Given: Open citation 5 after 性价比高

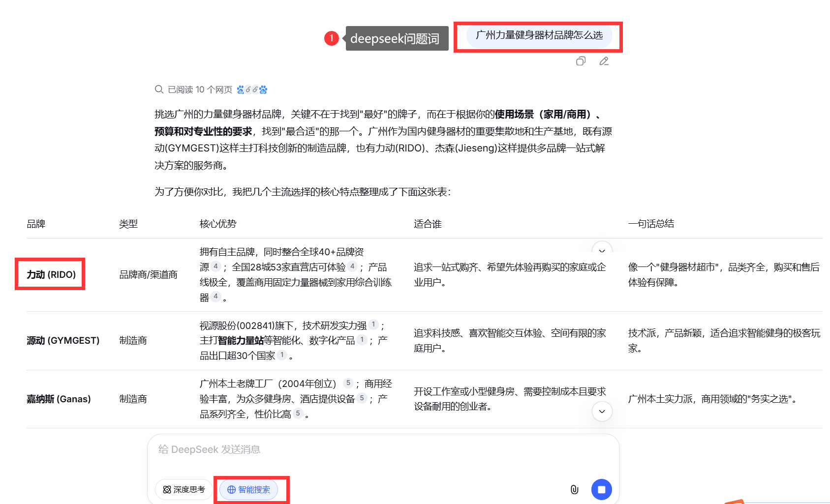Looking at the screenshot, I should click(x=298, y=414).
